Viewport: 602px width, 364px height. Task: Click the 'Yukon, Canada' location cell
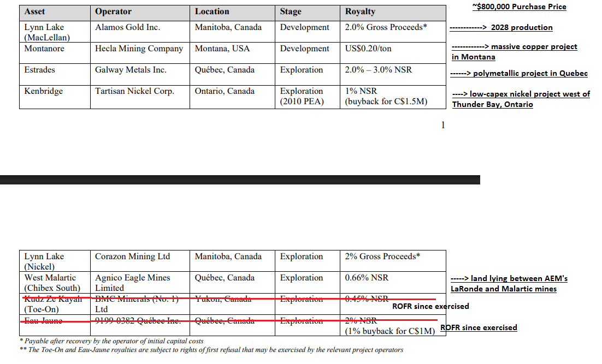(x=232, y=304)
